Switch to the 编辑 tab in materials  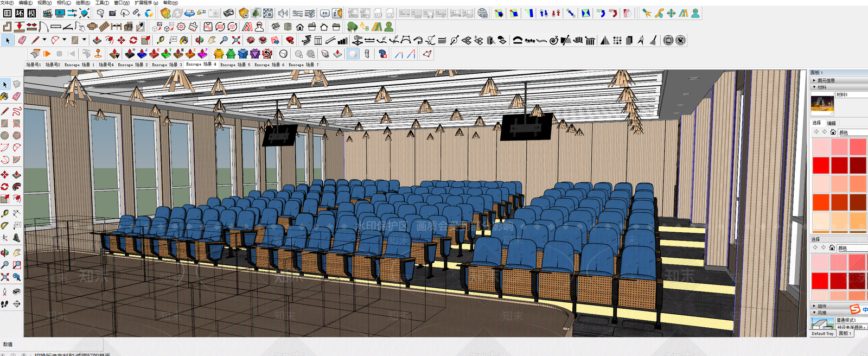832,123
